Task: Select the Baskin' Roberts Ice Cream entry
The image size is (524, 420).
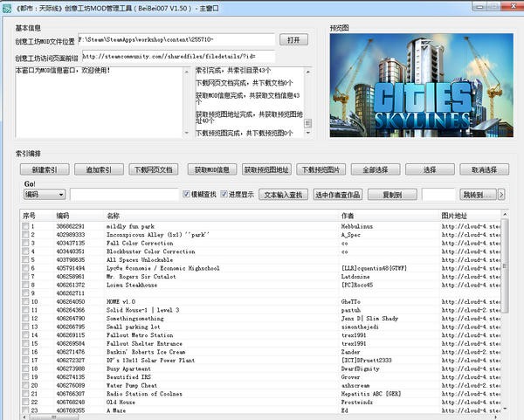Action: [x=146, y=352]
